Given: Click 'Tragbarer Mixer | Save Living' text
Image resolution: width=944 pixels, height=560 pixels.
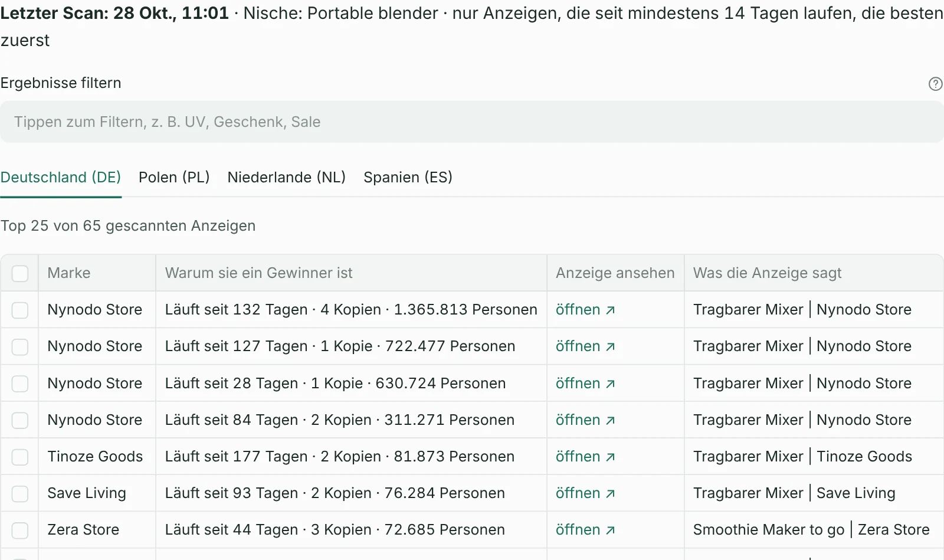Looking at the screenshot, I should click(x=794, y=493).
